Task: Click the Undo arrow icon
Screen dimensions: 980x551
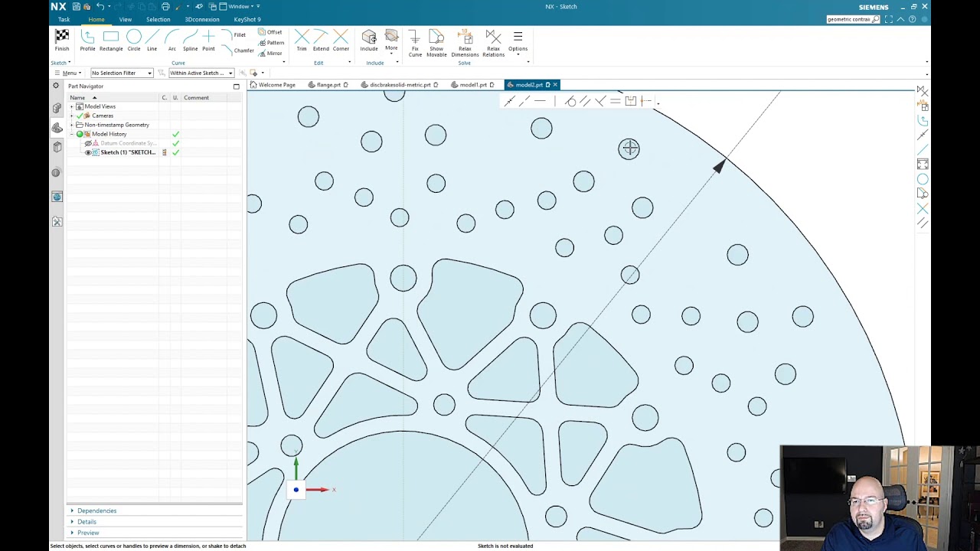Action: click(100, 6)
